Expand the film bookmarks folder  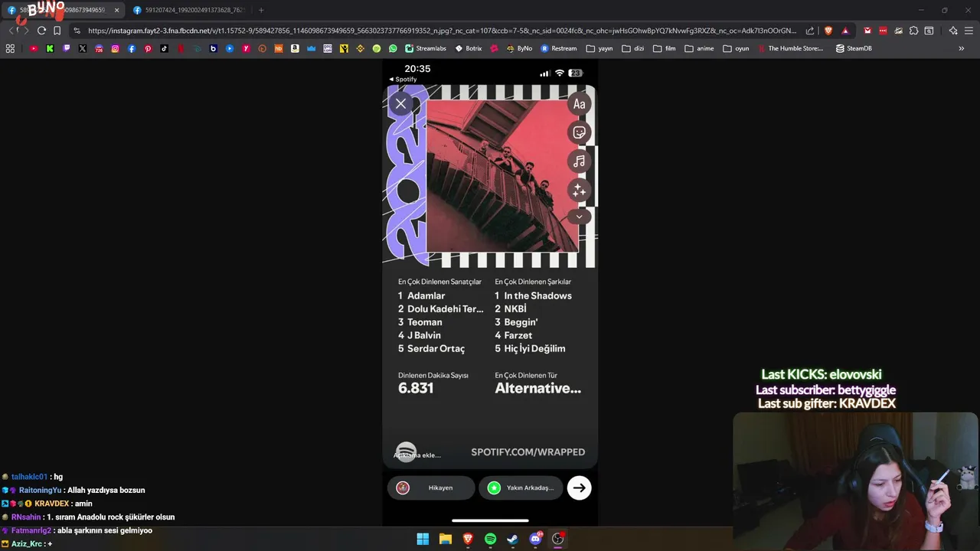(665, 48)
